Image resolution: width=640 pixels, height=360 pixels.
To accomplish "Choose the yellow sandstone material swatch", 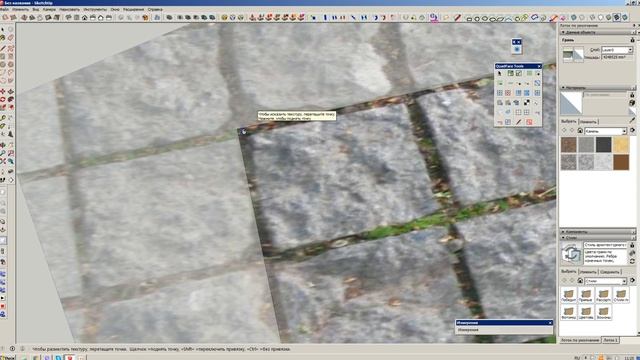I will [621, 145].
